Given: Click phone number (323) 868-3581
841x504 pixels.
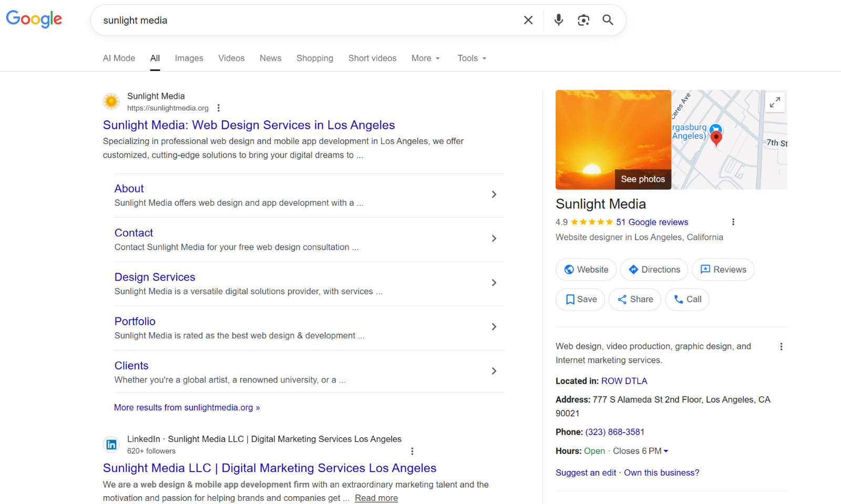Looking at the screenshot, I should coord(615,432).
